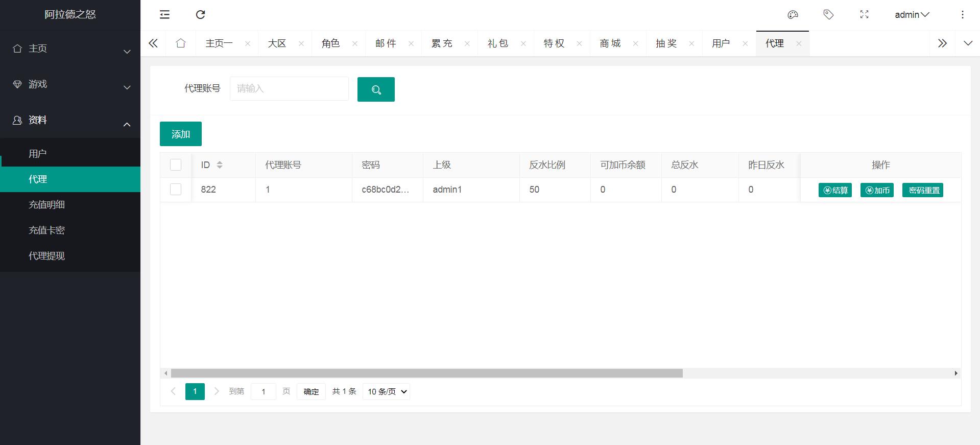
Task: Click the 添加 button
Action: pyautogui.click(x=181, y=134)
